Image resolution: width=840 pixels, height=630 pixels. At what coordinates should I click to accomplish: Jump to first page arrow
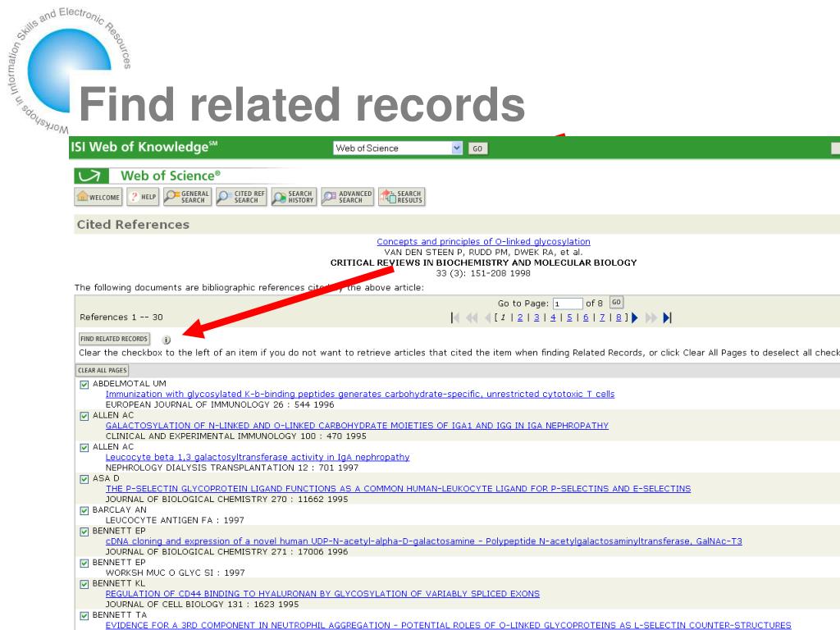pyautogui.click(x=455, y=317)
